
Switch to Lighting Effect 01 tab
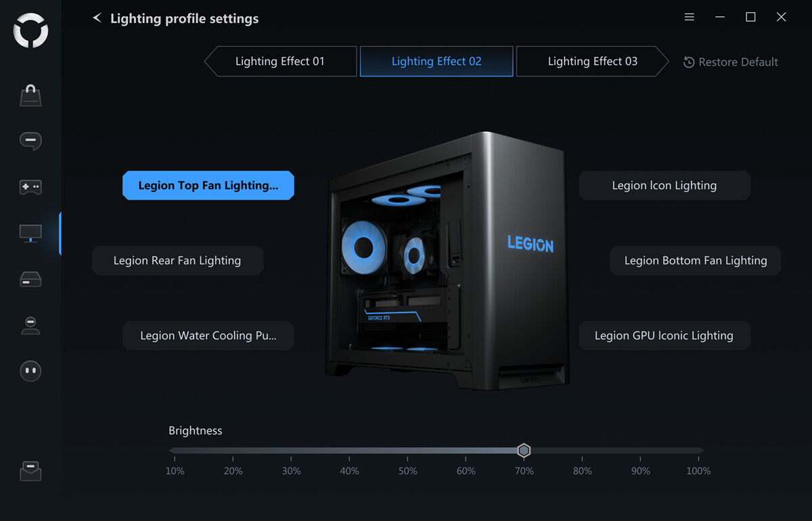280,62
